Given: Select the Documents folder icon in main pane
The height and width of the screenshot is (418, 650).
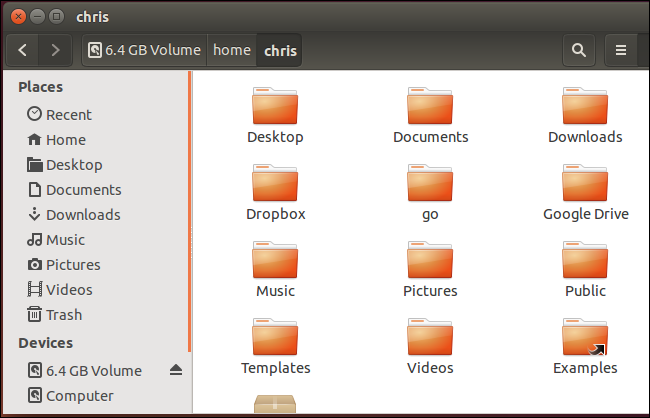Looking at the screenshot, I should coord(430,106).
